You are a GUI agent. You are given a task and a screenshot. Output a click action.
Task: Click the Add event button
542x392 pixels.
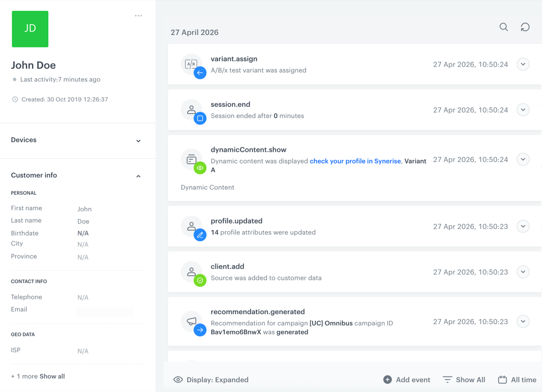[407, 380]
